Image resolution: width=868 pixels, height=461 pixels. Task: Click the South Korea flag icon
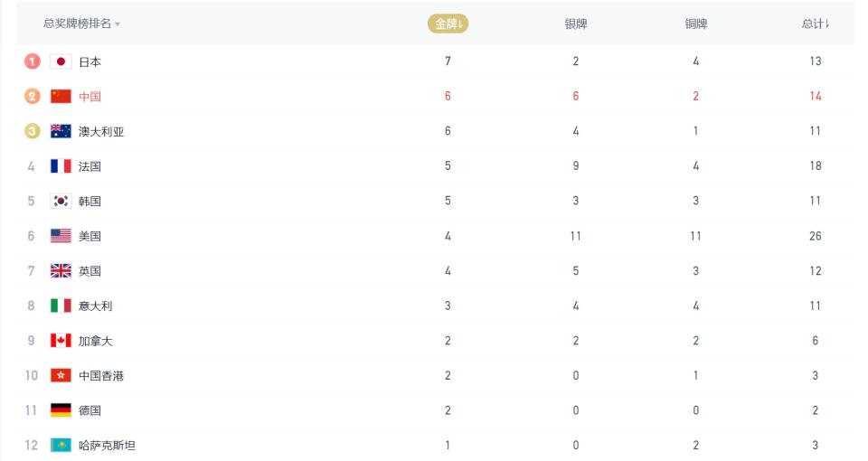(x=61, y=201)
